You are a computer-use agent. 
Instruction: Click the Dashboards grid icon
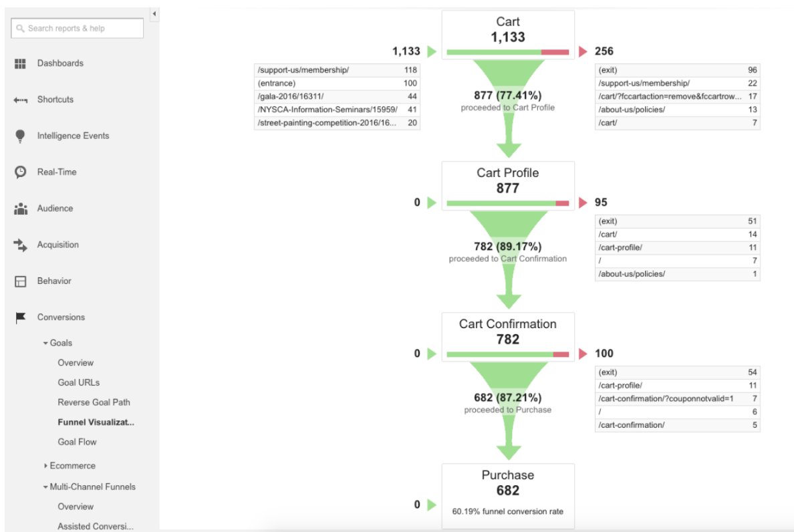(20, 63)
